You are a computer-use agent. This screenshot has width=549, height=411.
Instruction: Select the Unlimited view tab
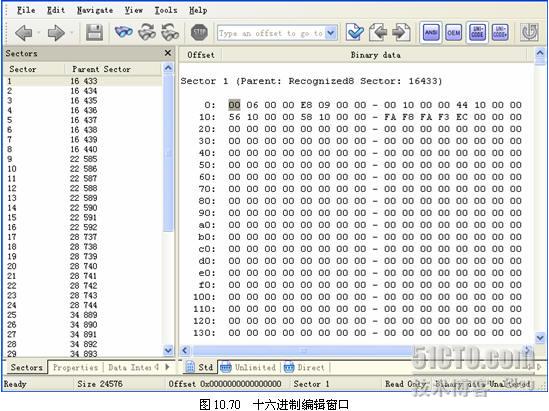pos(248,367)
